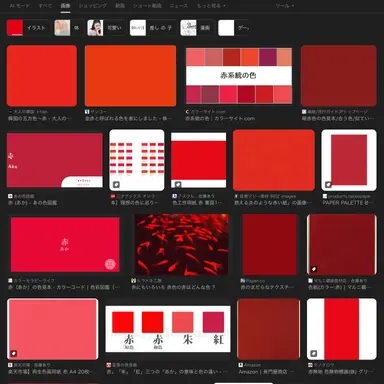
Task: Switch to the すべて results tab
Action: 45,6
